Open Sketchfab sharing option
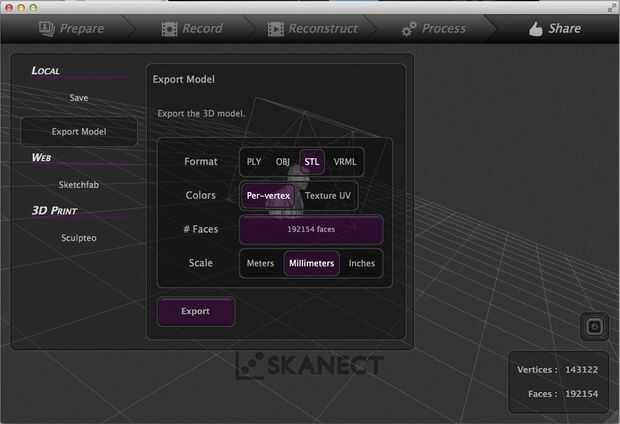The height and width of the screenshot is (424, 620). pyautogui.click(x=79, y=185)
